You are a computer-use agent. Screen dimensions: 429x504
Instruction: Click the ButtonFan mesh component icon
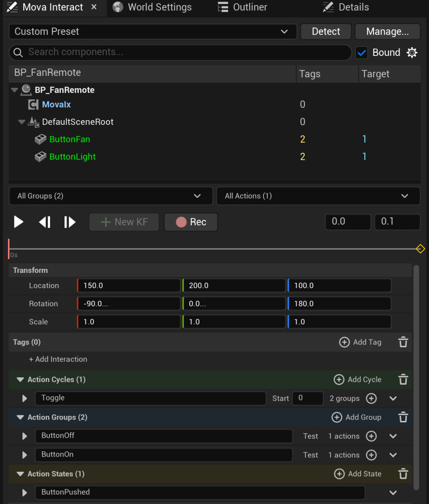click(x=41, y=139)
